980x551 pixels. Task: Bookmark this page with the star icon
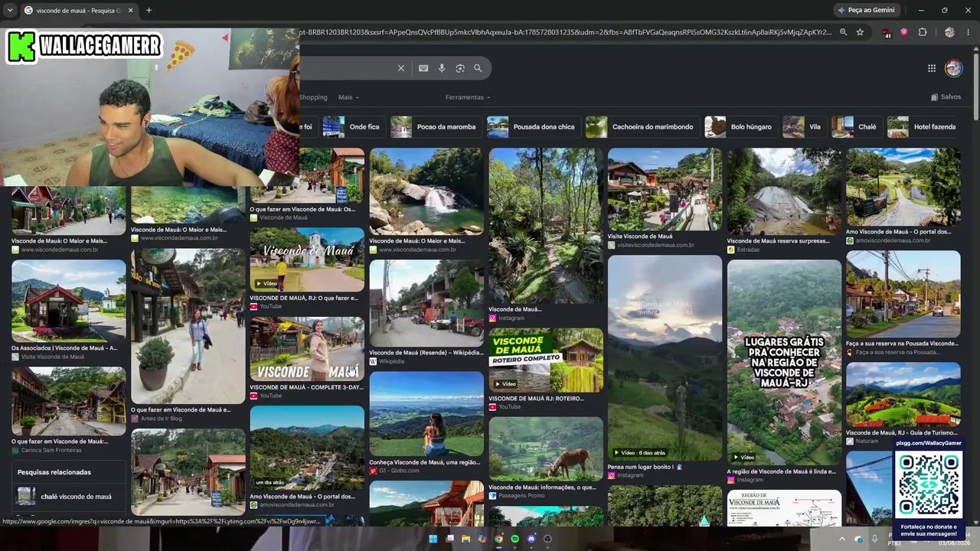click(860, 32)
